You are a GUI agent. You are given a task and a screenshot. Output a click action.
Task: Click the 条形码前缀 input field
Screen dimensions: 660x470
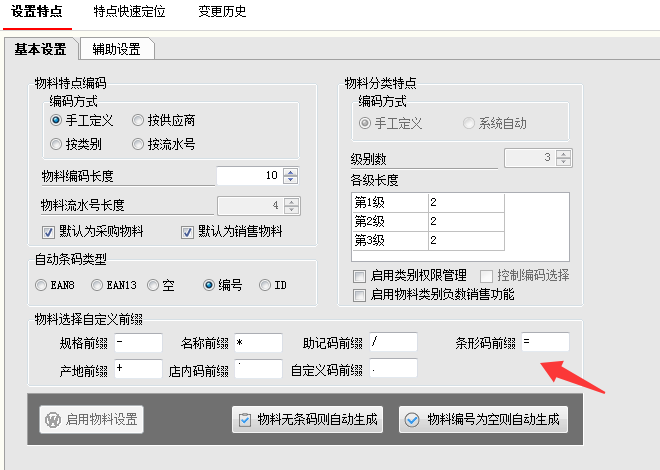[546, 341]
